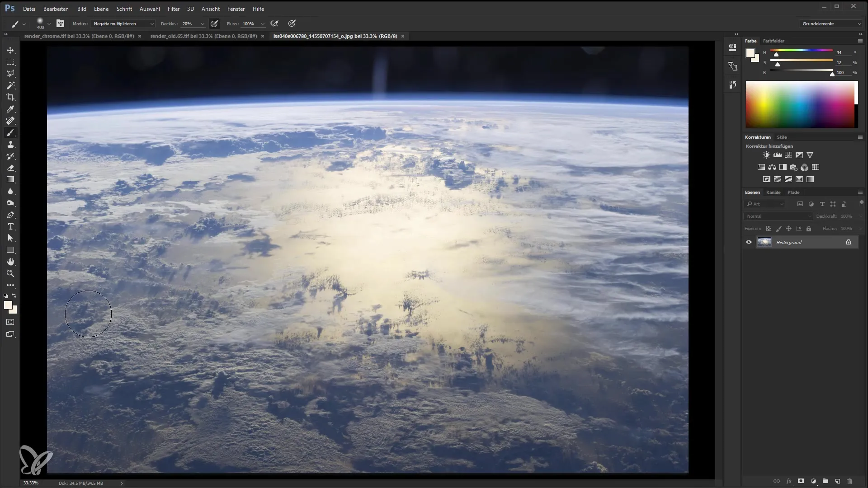868x488 pixels.
Task: Create new fill or adjustment layer
Action: (813, 481)
